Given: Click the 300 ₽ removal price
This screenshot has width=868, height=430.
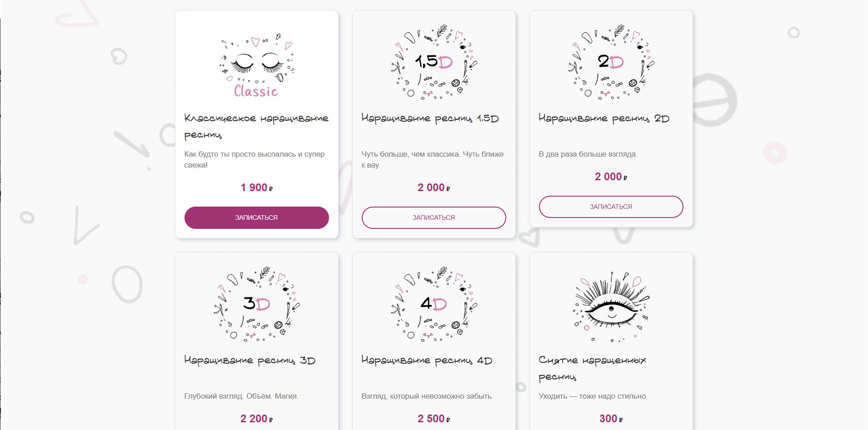Looking at the screenshot, I should (611, 419).
